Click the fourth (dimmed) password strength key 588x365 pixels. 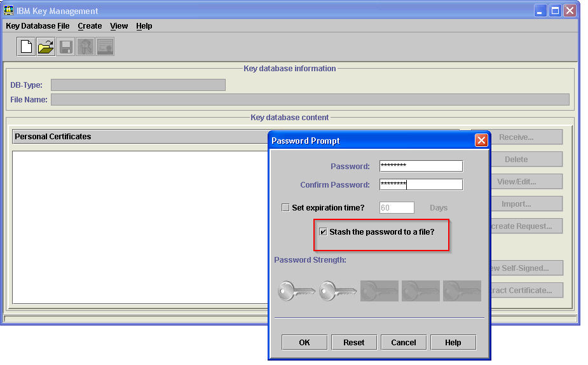point(421,291)
